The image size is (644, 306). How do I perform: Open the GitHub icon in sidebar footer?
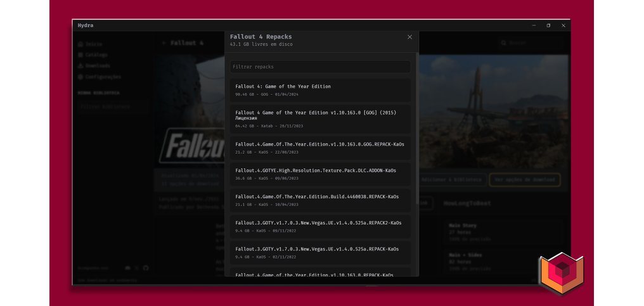click(146, 268)
